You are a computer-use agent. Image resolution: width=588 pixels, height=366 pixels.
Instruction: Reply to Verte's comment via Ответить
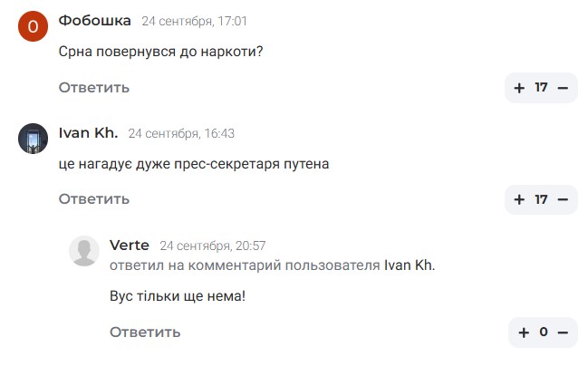pyautogui.click(x=145, y=332)
